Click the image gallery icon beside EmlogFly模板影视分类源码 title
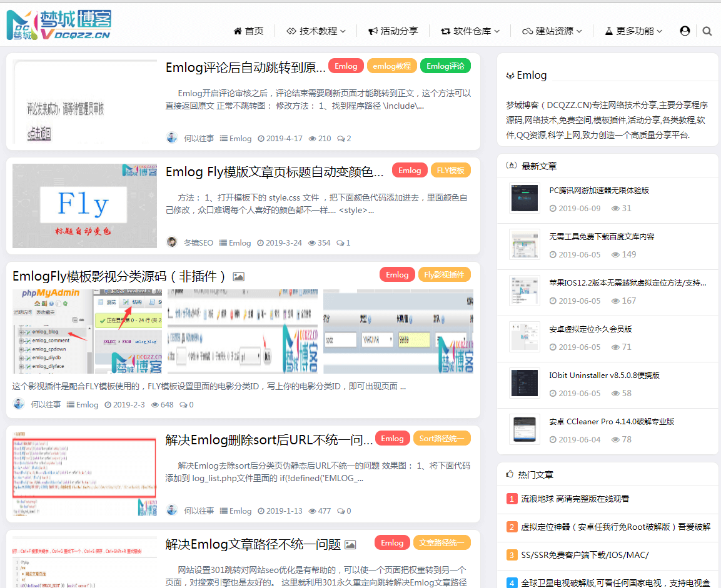This screenshot has width=721, height=588. 238,276
